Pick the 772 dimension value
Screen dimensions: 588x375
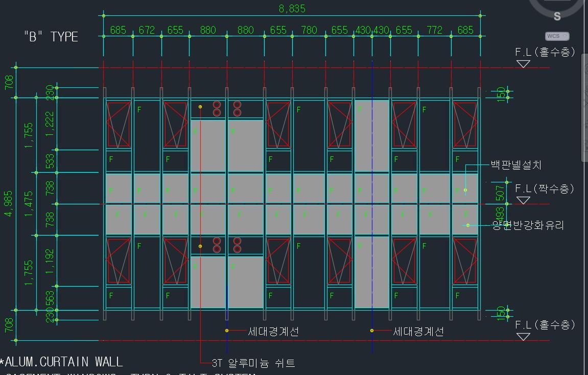435,30
